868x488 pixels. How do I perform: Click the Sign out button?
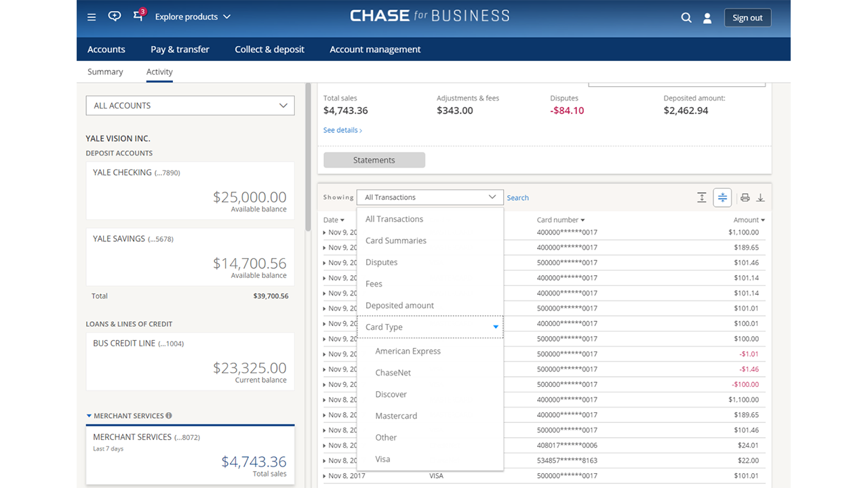coord(747,18)
